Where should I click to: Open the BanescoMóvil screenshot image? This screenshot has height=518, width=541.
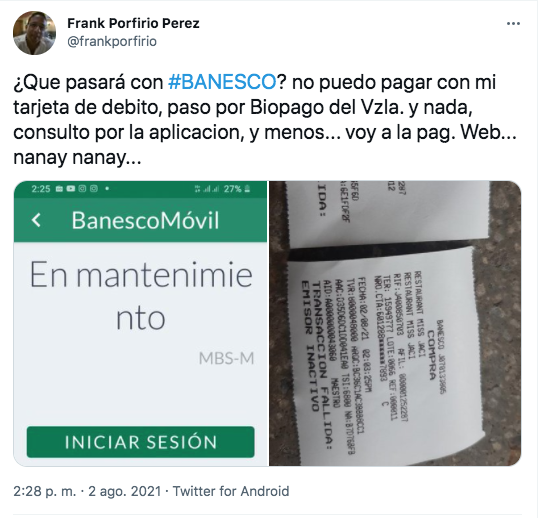(x=140, y=323)
